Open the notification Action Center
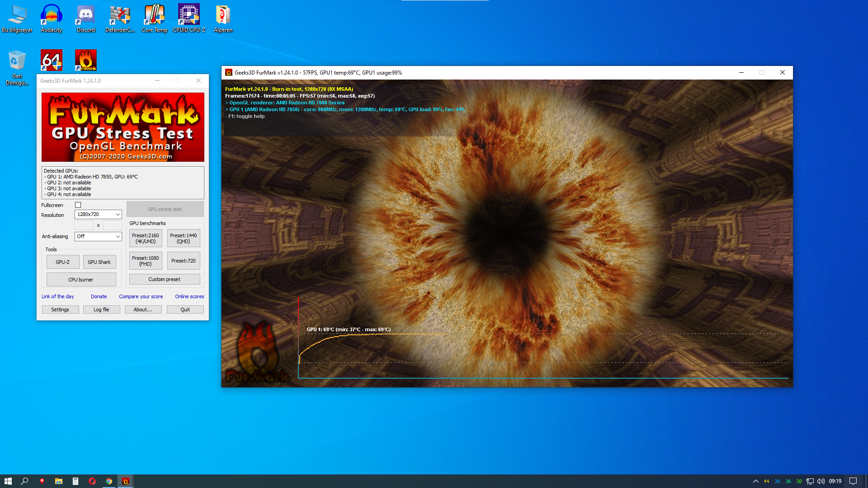 tap(853, 481)
